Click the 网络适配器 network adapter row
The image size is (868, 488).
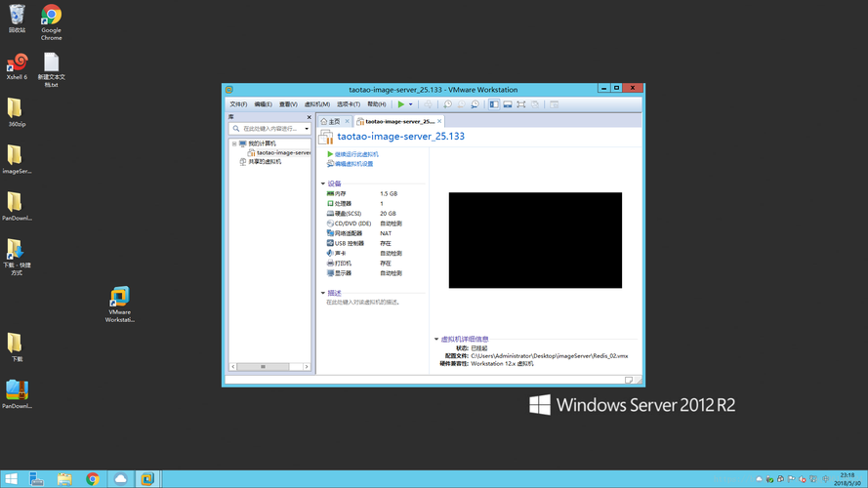tap(364, 233)
